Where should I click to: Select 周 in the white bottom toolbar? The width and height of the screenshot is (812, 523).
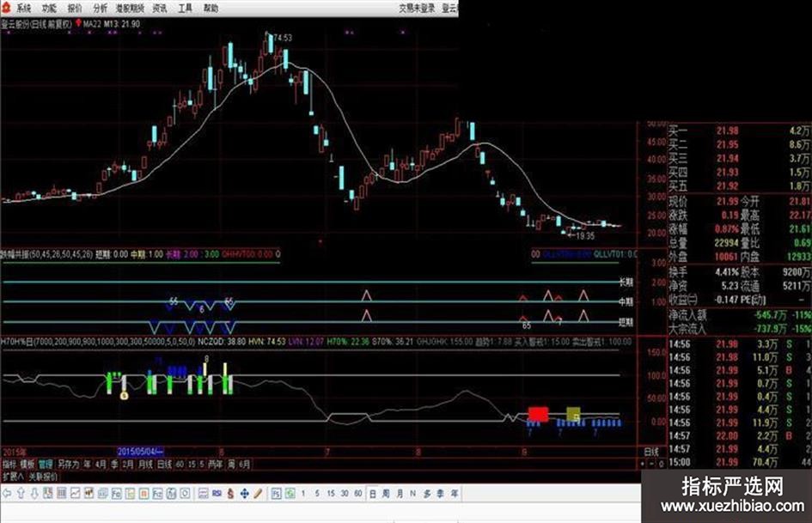[386, 494]
